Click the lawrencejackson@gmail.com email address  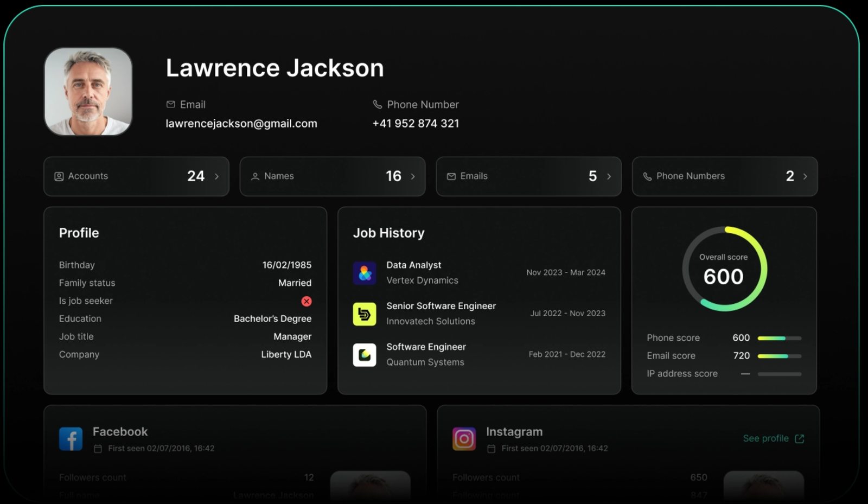pos(241,124)
